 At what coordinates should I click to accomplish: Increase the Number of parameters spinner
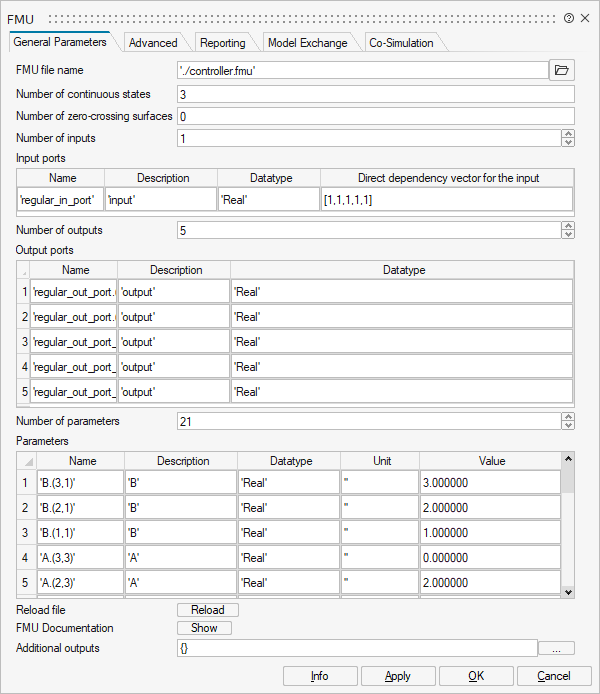(x=568, y=417)
